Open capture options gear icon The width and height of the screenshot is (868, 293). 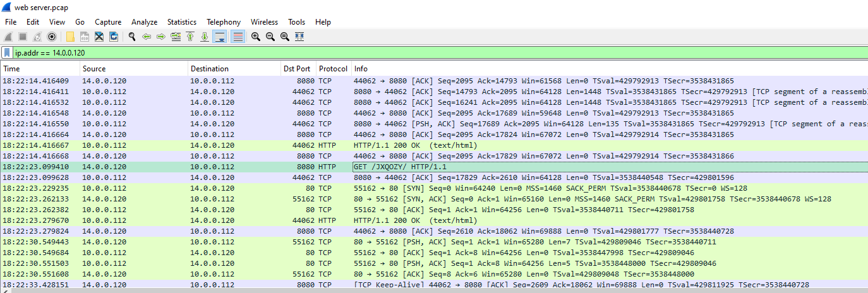point(52,37)
